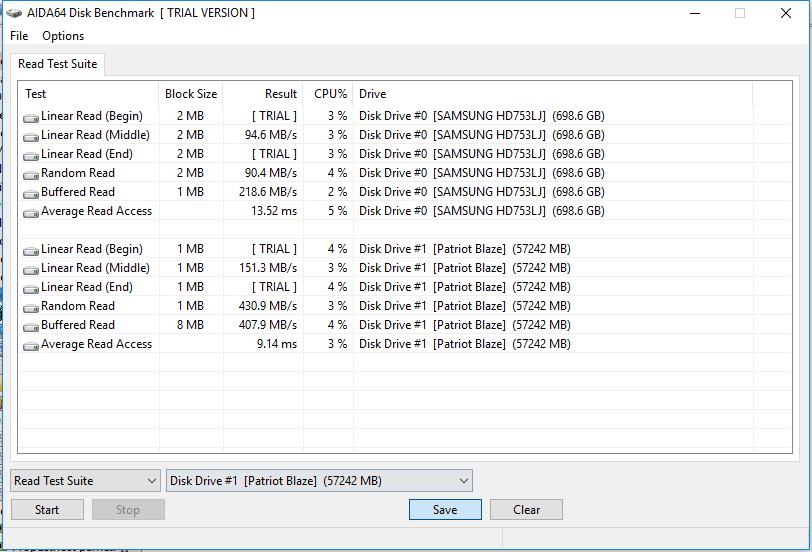Save the benchmark results
This screenshot has height=552, width=812.
click(445, 510)
